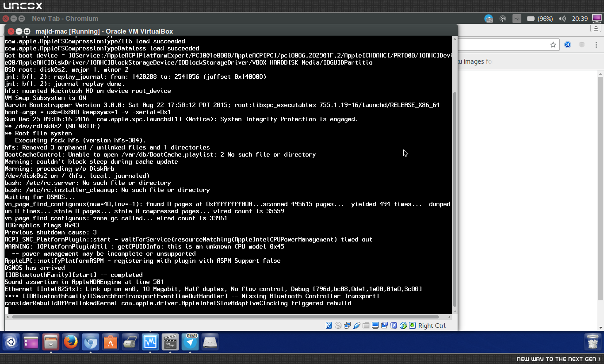The width and height of the screenshot is (604, 364).
Task: Open the Chromium three-dot menu
Action: click(x=596, y=45)
